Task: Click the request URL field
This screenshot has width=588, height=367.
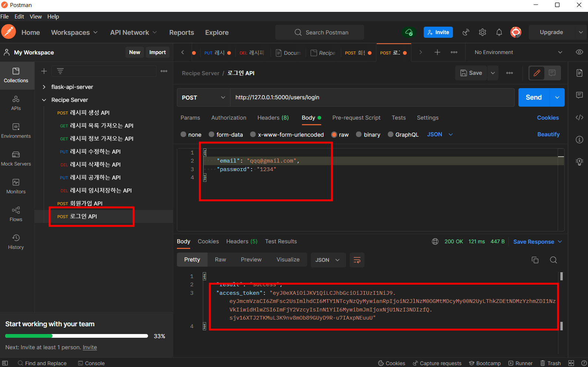Action: tap(372, 97)
